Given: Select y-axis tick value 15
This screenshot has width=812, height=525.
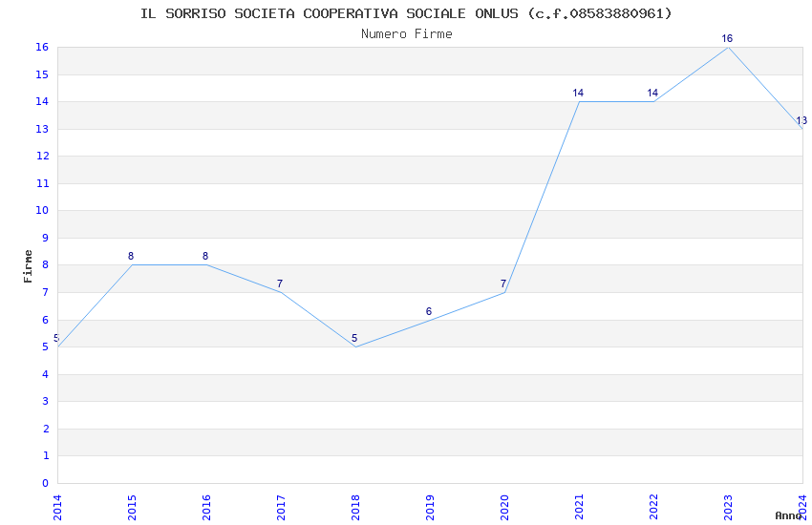Looking at the screenshot, I should point(42,74).
